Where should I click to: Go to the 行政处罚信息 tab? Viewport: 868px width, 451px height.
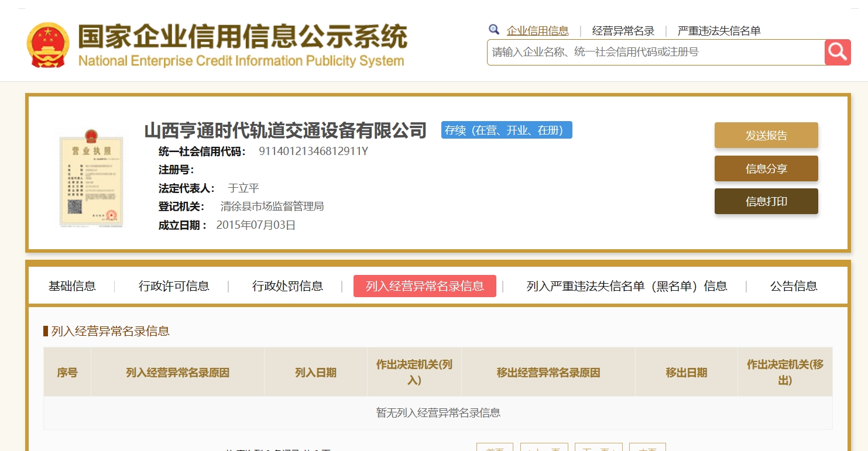click(x=287, y=286)
